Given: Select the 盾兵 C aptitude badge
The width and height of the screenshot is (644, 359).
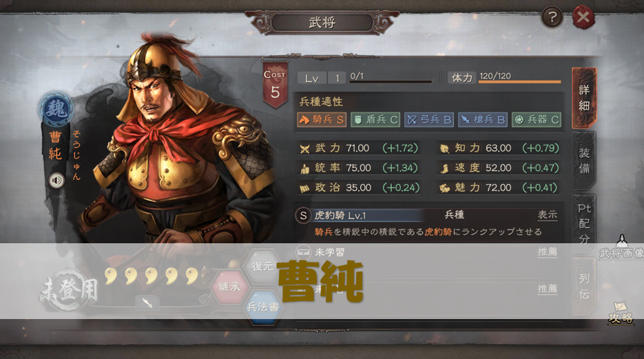Looking at the screenshot, I should 375,119.
